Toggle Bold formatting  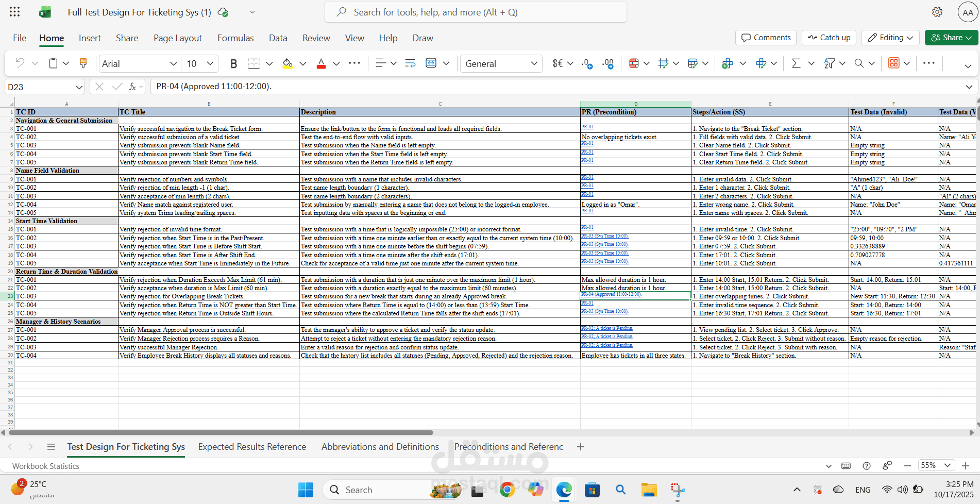tap(233, 63)
